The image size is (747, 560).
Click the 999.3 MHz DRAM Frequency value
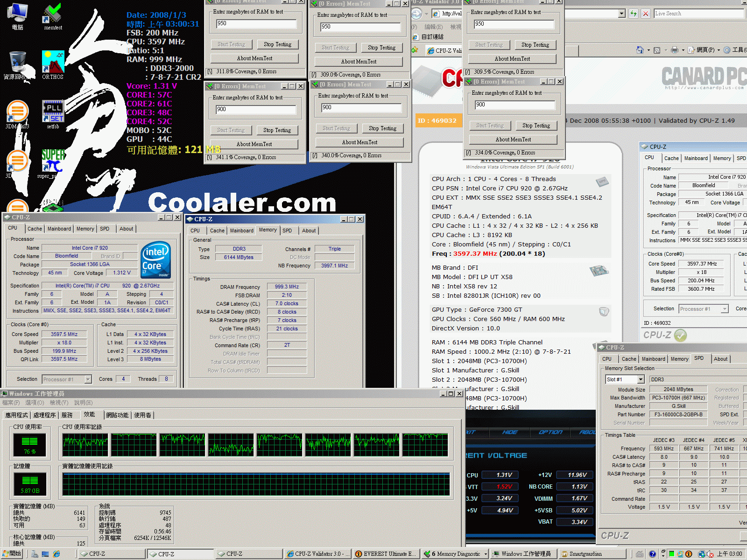[x=287, y=287]
